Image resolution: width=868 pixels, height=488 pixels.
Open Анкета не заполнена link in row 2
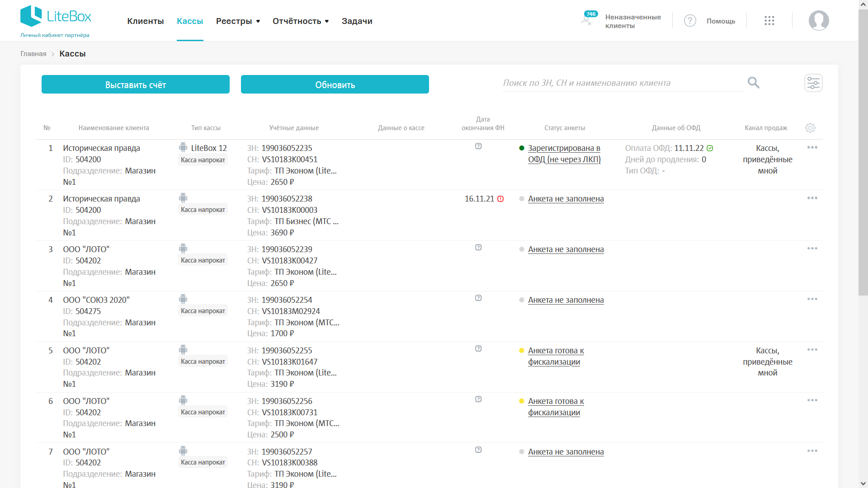point(566,199)
